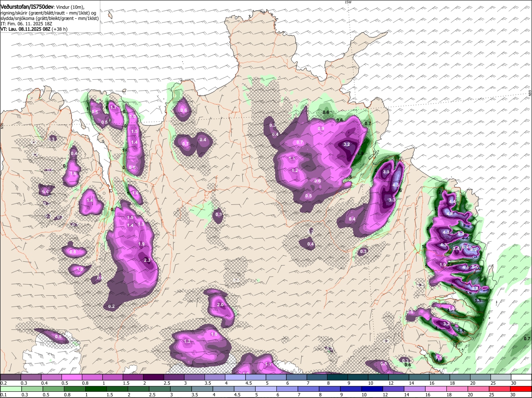This screenshot has height=398, width=532.
Task: Click the 3.5 value label on the map
Action: 386,172
